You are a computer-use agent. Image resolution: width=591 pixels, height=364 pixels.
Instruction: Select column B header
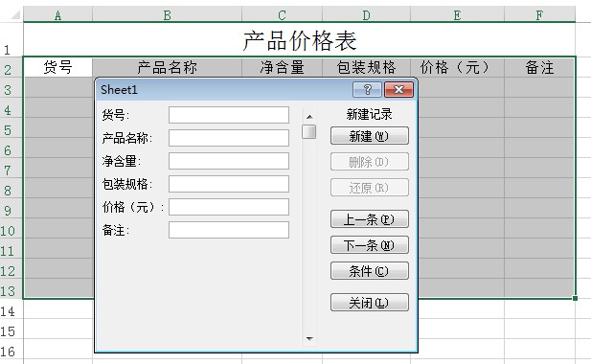tap(167, 15)
